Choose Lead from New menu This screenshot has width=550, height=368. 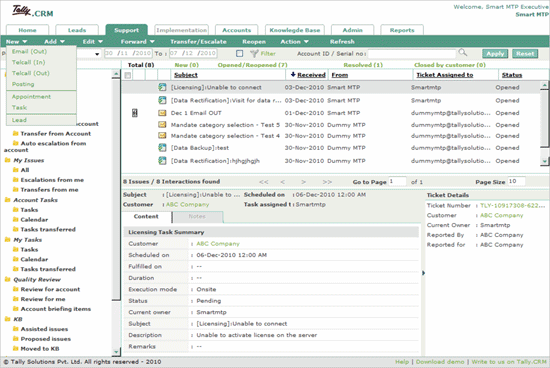coord(19,120)
